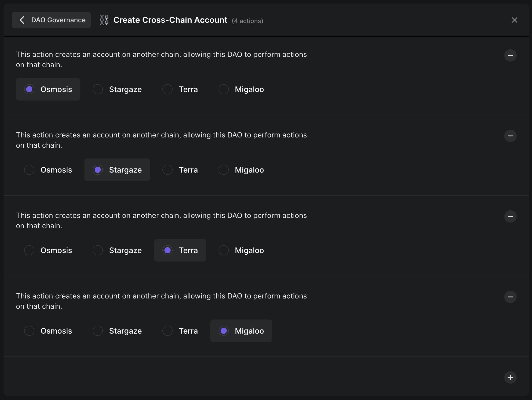Remove the first action with Osmosis selected

pyautogui.click(x=510, y=55)
